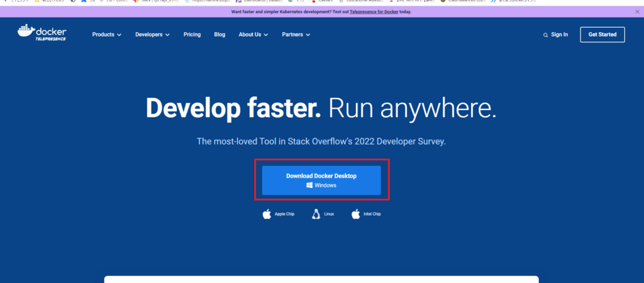Viewport: 644px width, 283px height.
Task: Expand the About Us menu
Action: 253,35
